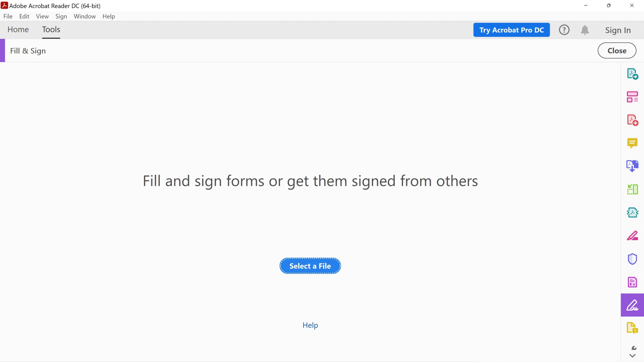Open the Sign menu
This screenshot has height=362, width=644.
61,16
